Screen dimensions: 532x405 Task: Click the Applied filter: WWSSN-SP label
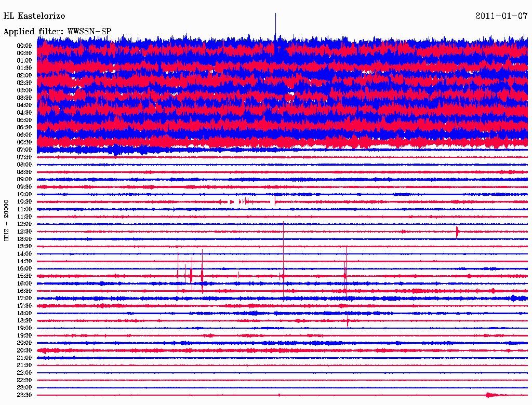click(57, 32)
